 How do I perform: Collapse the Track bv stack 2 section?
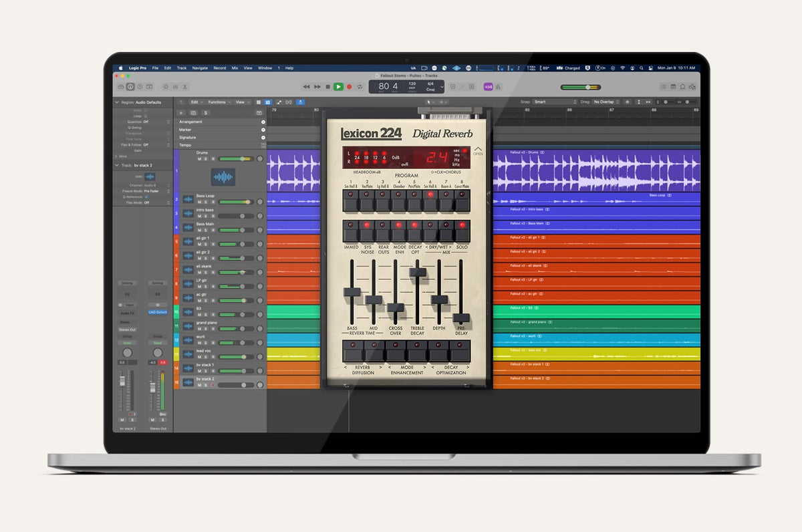point(116,164)
